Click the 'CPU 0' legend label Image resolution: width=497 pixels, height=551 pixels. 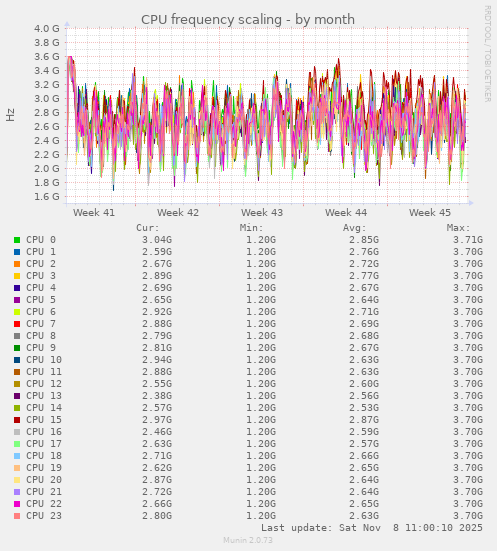[x=41, y=240]
